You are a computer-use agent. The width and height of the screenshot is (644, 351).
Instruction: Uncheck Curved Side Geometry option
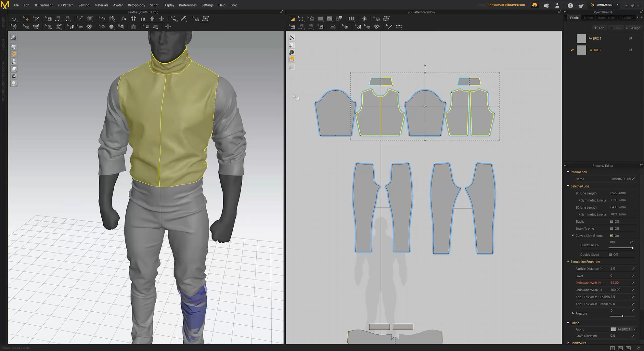tap(611, 236)
